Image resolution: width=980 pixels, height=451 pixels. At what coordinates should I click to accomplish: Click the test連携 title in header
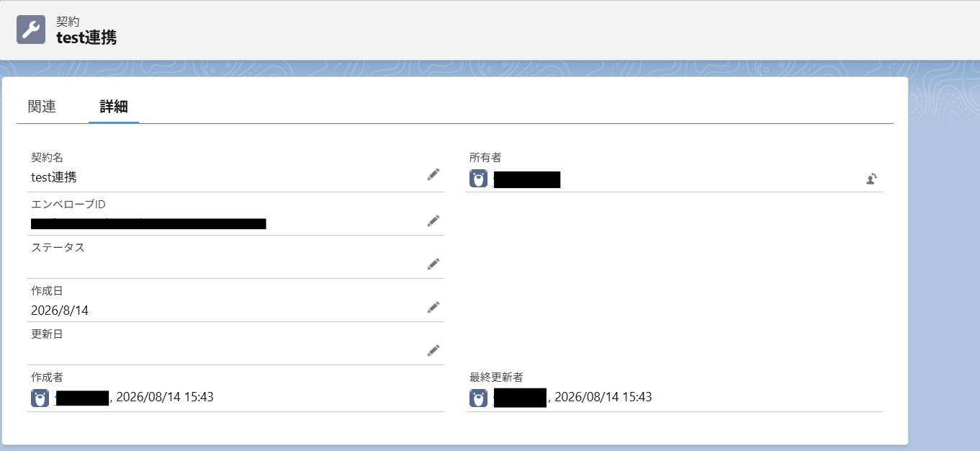(x=86, y=37)
